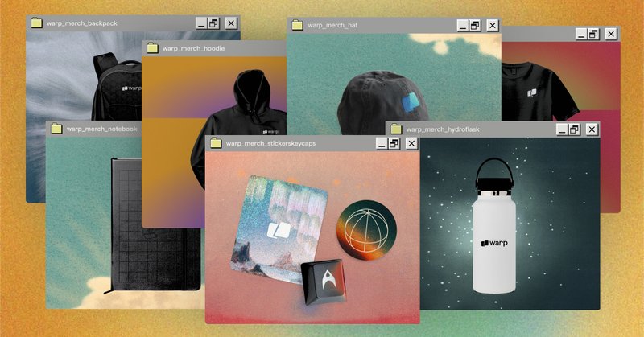
Task: Select the warp_merch_hoodie title text
Action: point(193,48)
